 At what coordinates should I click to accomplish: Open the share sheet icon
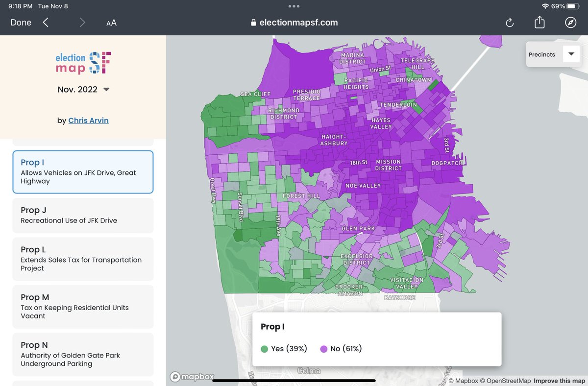[x=539, y=22]
